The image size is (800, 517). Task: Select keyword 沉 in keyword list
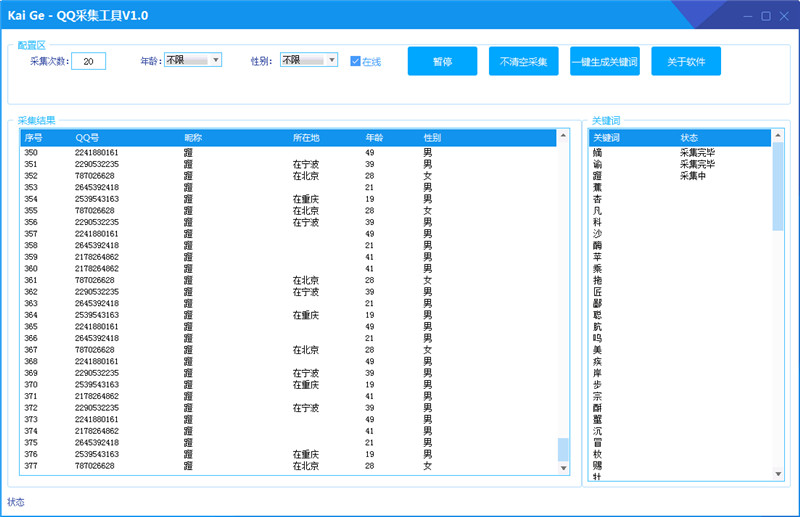click(x=597, y=431)
